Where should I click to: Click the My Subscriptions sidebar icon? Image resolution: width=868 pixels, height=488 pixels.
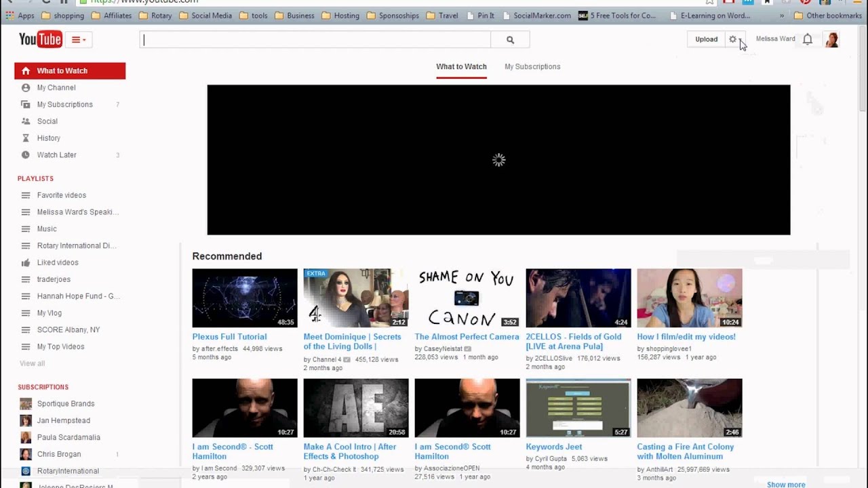click(26, 104)
